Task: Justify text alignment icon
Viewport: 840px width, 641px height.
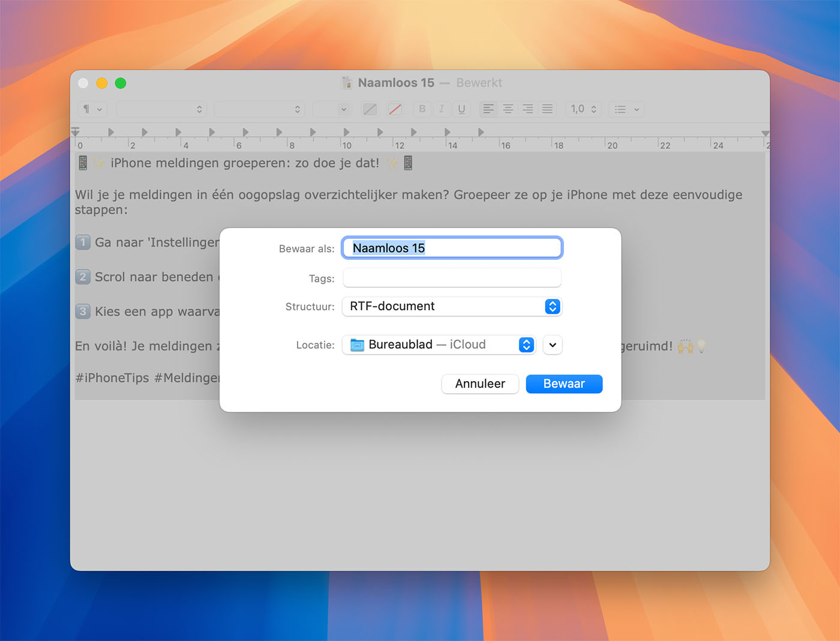Action: (547, 109)
